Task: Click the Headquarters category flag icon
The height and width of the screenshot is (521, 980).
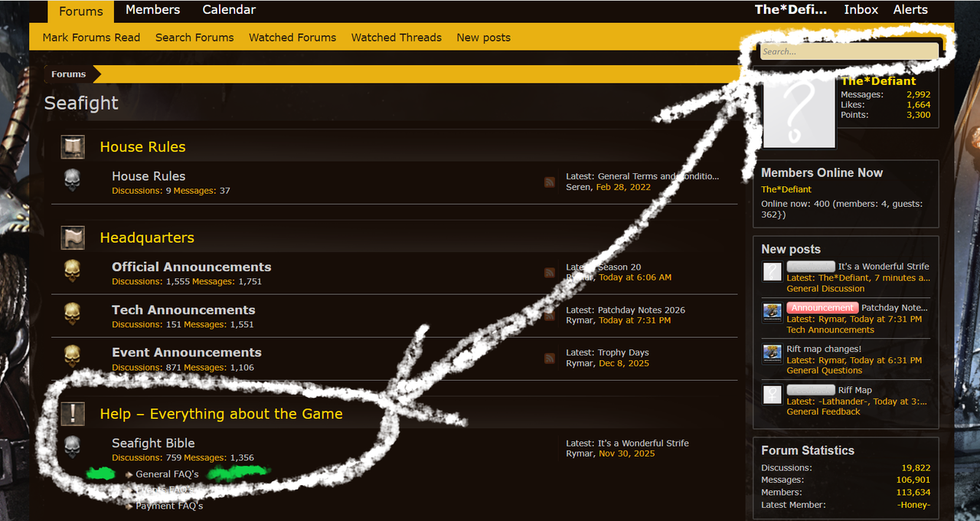Action: (73, 238)
